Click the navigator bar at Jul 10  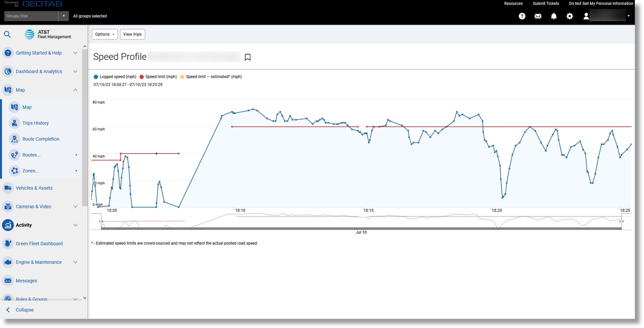point(361,228)
